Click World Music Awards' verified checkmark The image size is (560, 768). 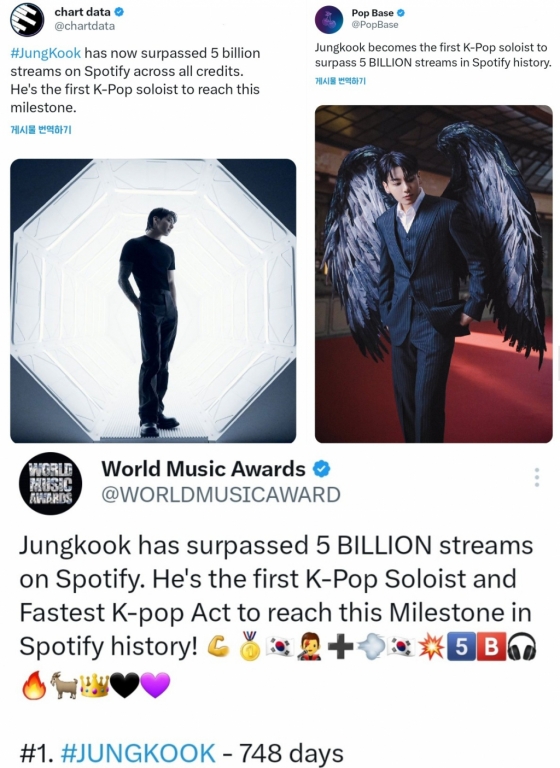321,469
